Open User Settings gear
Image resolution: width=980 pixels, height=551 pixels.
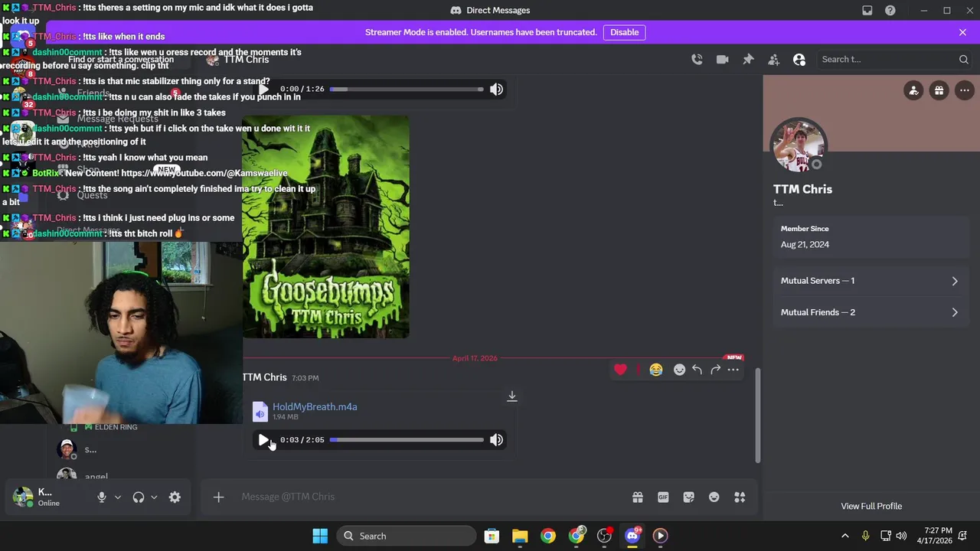coord(175,497)
